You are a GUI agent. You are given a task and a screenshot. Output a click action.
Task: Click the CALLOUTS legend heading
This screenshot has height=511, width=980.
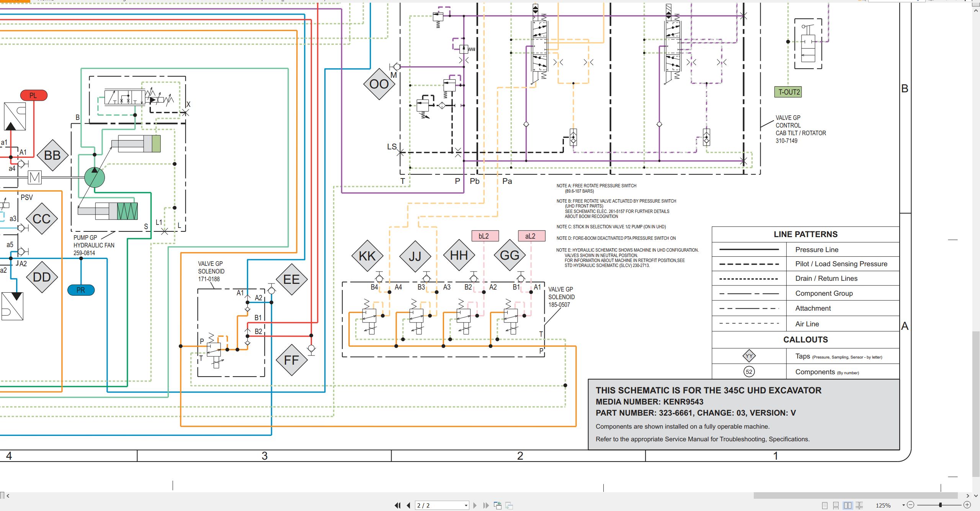point(805,339)
